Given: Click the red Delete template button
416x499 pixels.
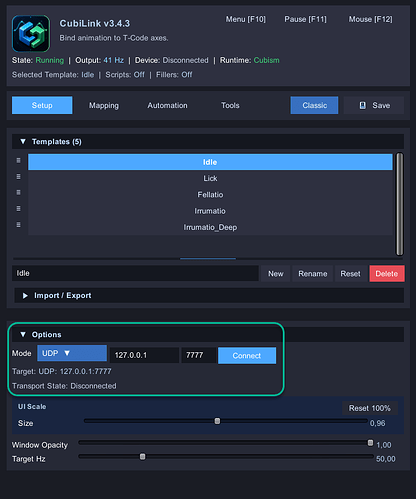Looking at the screenshot, I should (387, 274).
